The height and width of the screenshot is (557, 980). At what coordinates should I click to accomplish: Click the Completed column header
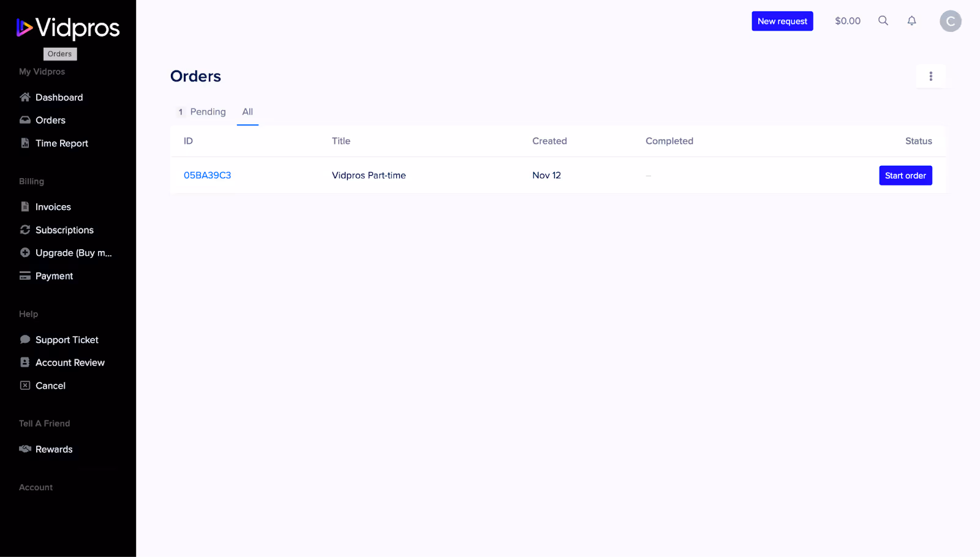pyautogui.click(x=669, y=141)
